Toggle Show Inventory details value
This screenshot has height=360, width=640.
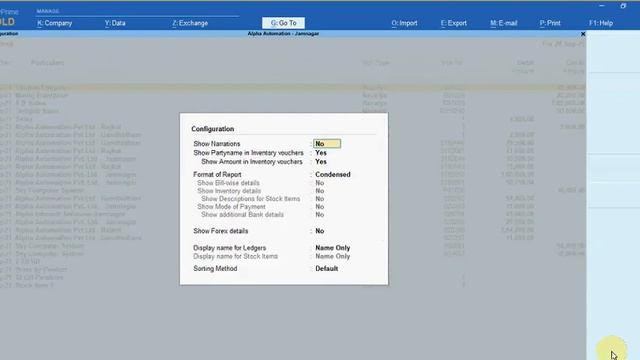pyautogui.click(x=320, y=191)
